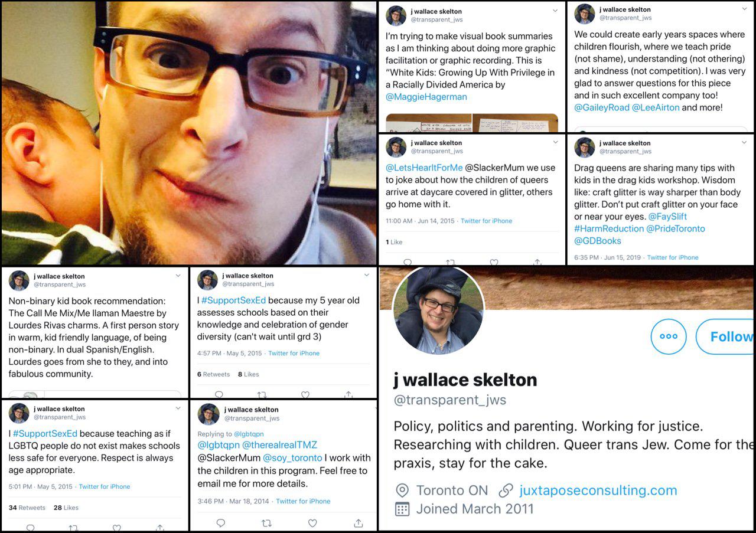
Task: View the 34 Retweets list
Action: [x=27, y=508]
